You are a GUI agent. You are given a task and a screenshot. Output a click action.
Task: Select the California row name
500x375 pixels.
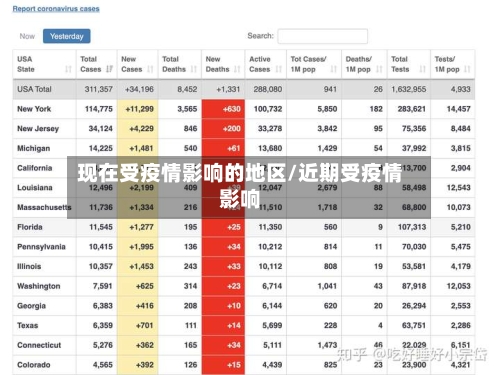(x=35, y=168)
